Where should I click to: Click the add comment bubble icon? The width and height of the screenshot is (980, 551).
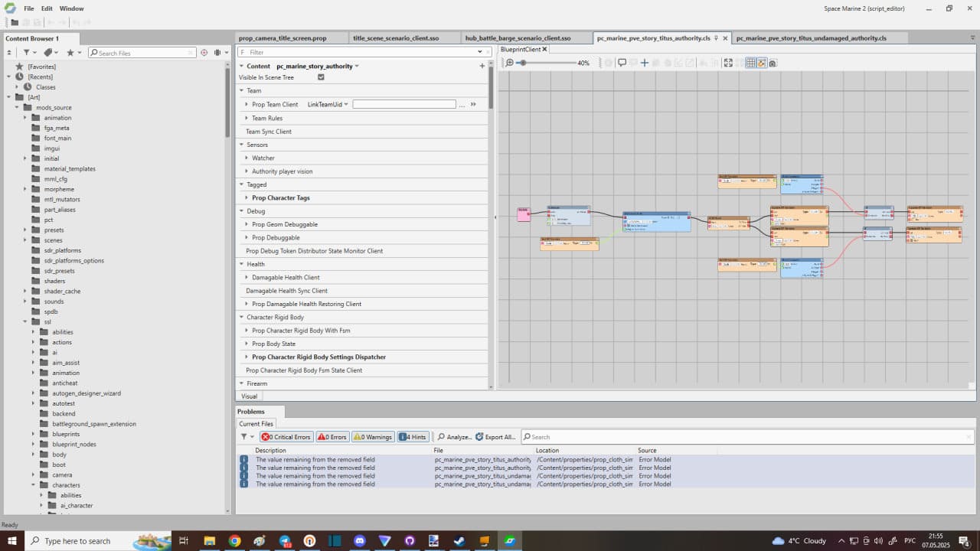pos(622,63)
